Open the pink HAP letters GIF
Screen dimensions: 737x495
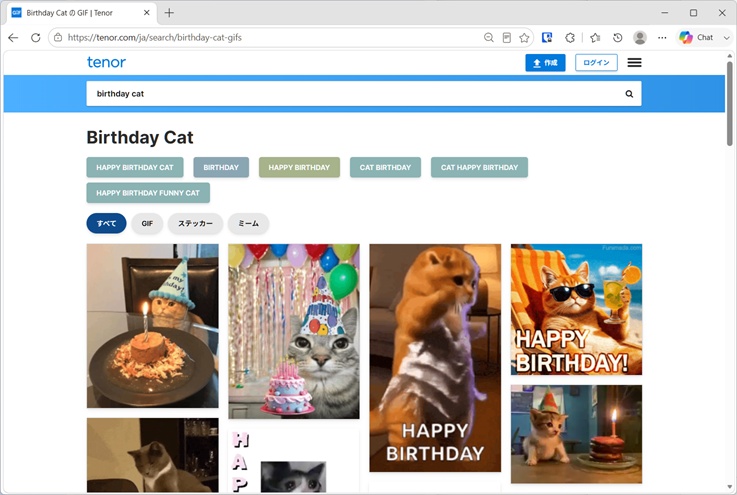(x=294, y=461)
